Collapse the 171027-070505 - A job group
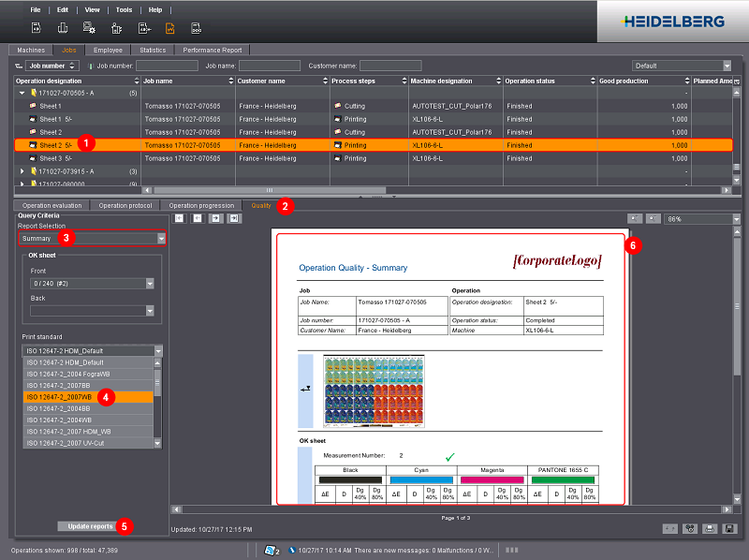 (x=22, y=94)
